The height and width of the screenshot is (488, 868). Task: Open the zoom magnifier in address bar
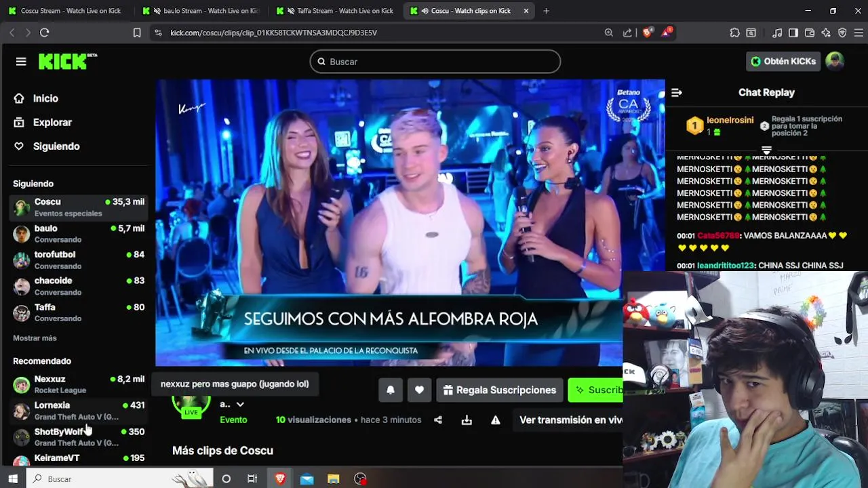click(608, 33)
